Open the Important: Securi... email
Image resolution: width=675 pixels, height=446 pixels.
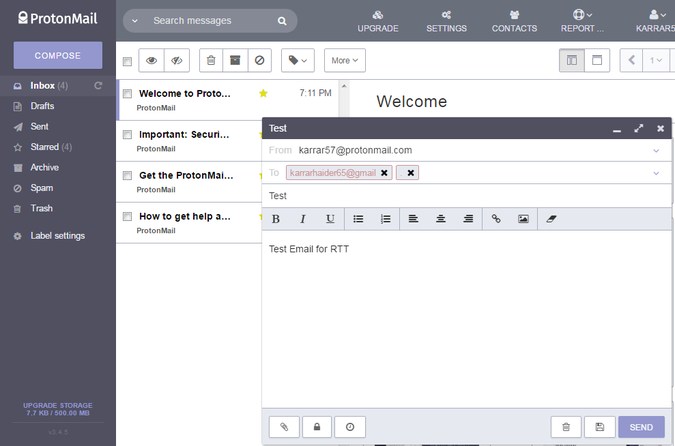click(189, 141)
